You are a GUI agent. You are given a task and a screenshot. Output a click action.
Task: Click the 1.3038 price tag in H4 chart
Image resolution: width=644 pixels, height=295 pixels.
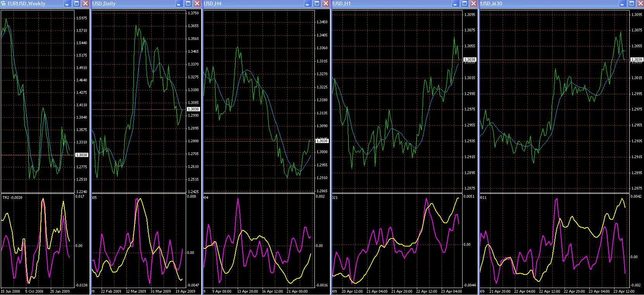click(322, 141)
